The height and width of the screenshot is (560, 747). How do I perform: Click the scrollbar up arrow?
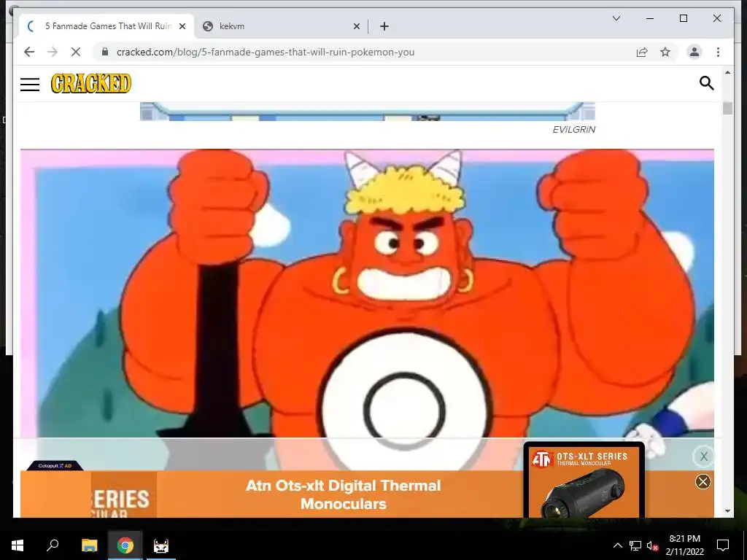(727, 72)
